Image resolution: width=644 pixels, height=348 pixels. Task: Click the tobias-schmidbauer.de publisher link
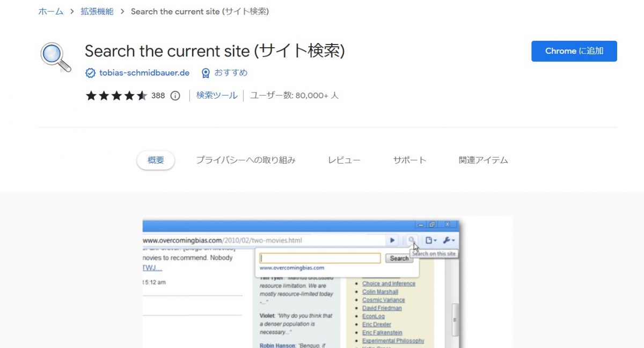[x=144, y=73]
